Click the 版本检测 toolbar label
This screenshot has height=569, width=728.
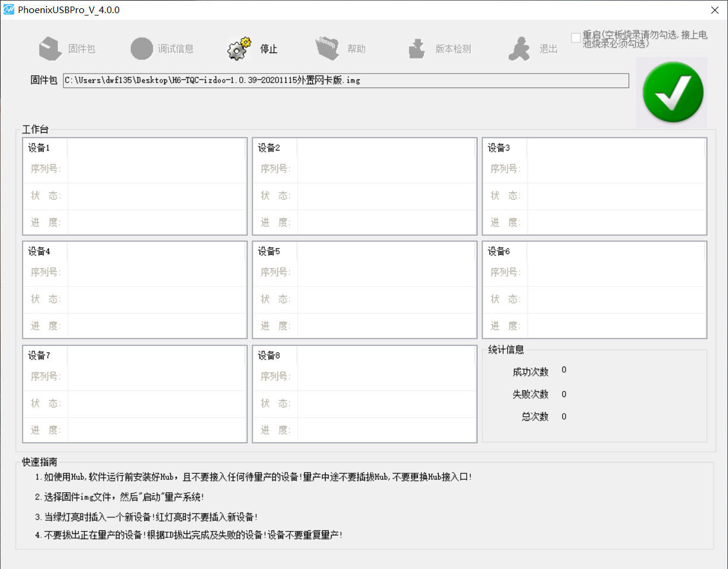[454, 49]
